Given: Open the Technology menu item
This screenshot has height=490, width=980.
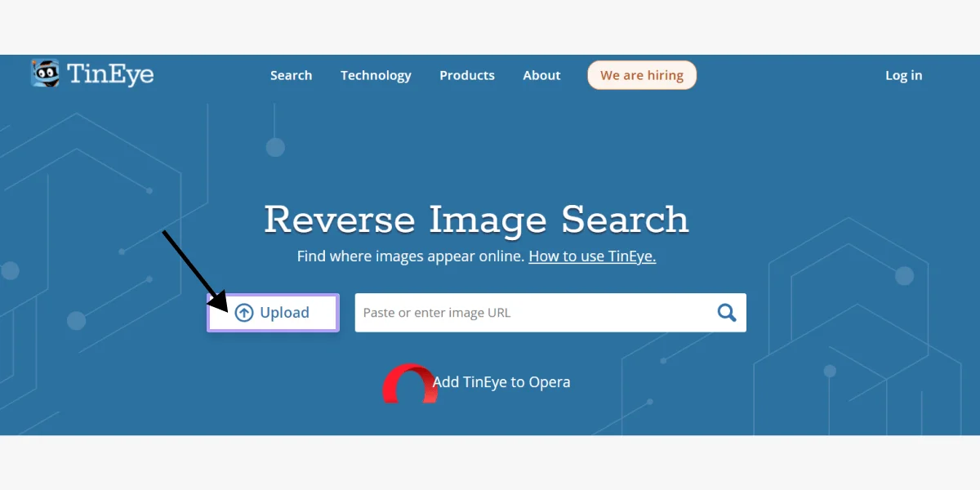Looking at the screenshot, I should tap(376, 75).
